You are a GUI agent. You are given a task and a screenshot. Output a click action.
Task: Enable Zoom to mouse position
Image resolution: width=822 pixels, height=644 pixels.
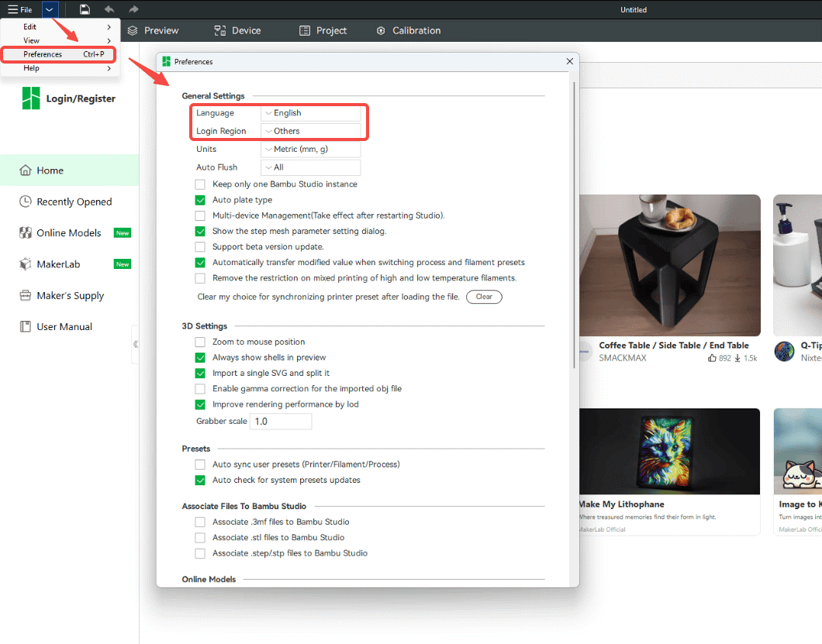coord(200,342)
